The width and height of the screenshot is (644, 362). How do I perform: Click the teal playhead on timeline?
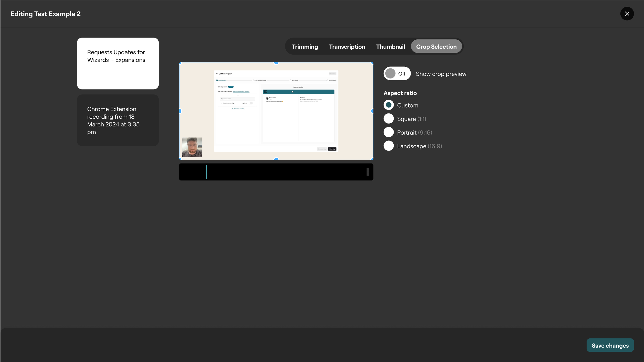click(x=206, y=172)
